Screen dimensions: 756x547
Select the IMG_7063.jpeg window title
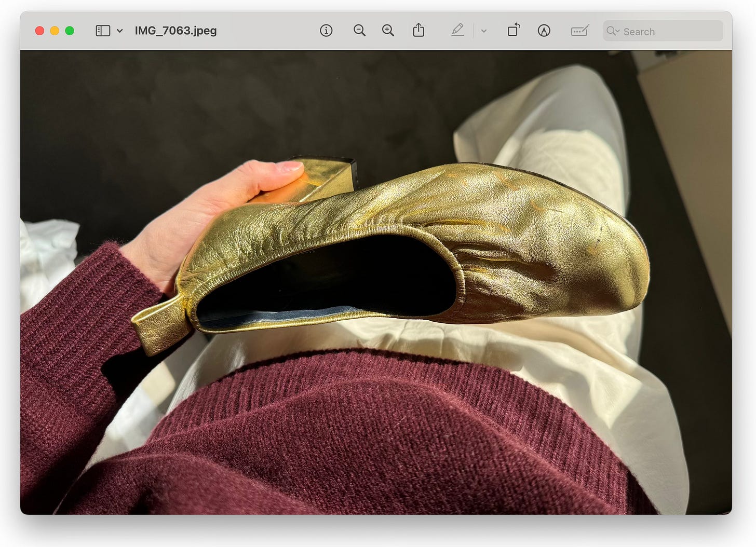pos(176,31)
